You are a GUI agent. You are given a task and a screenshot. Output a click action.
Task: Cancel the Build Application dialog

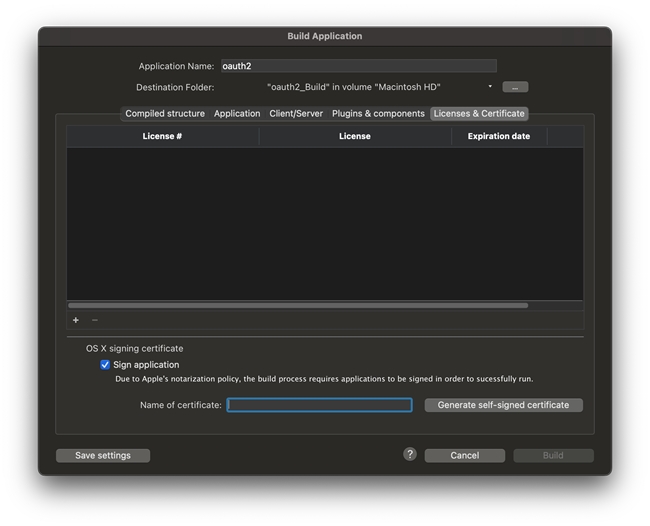click(464, 456)
